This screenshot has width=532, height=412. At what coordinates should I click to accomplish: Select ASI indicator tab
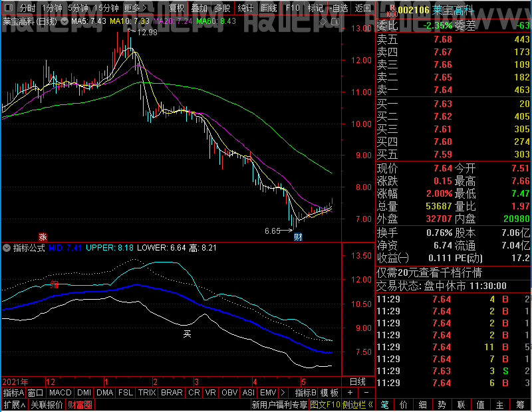coord(248,393)
